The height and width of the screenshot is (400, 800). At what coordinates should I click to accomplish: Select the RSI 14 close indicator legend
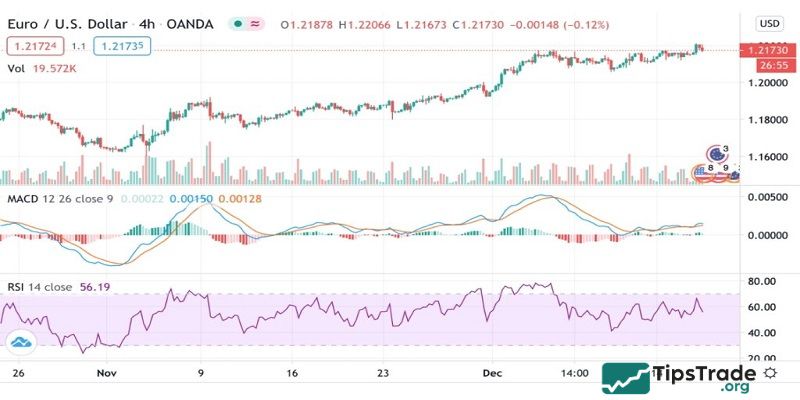point(40,287)
